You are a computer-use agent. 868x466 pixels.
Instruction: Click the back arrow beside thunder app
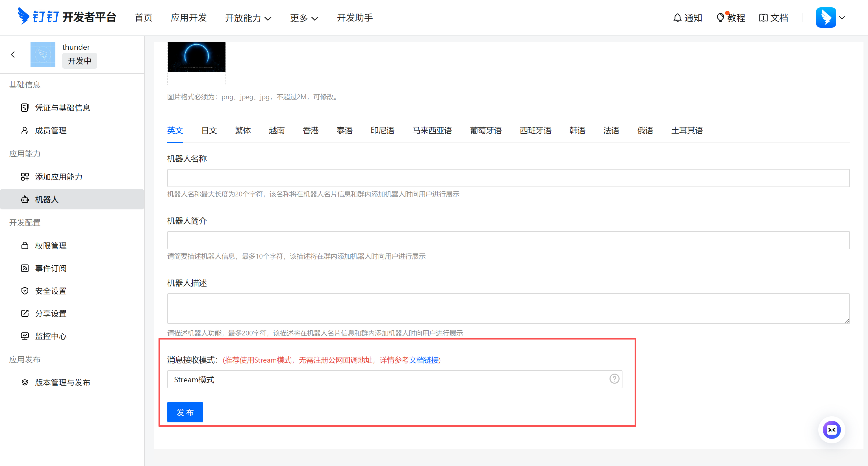pyautogui.click(x=13, y=55)
